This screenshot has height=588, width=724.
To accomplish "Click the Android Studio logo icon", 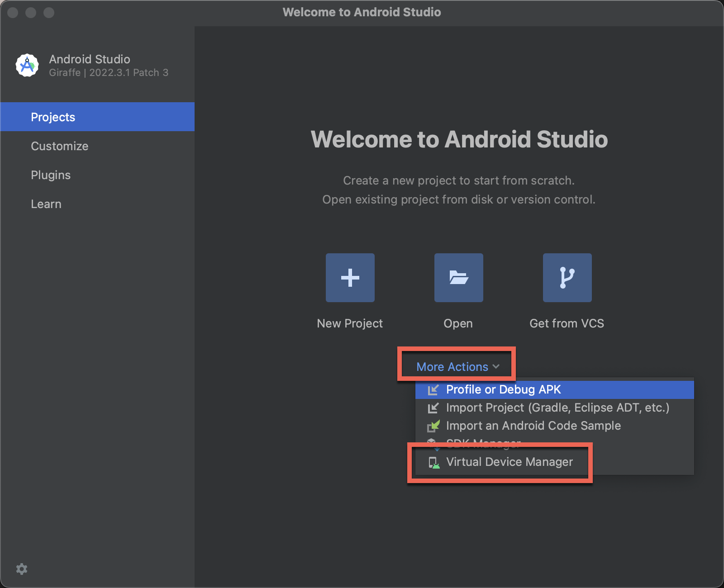I will pos(27,66).
